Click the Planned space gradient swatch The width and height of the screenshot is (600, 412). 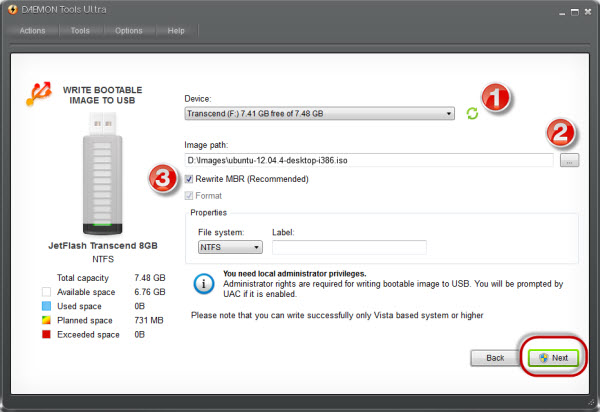46,320
